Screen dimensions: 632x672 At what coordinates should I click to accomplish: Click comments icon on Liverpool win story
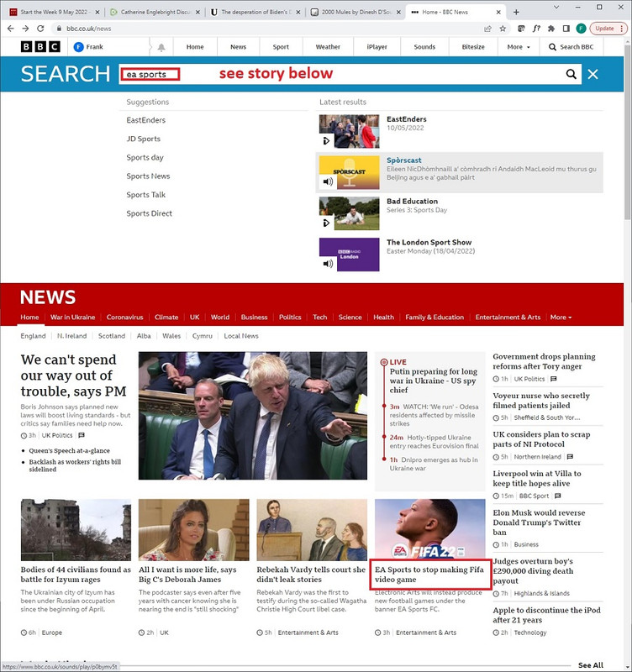coord(557,496)
